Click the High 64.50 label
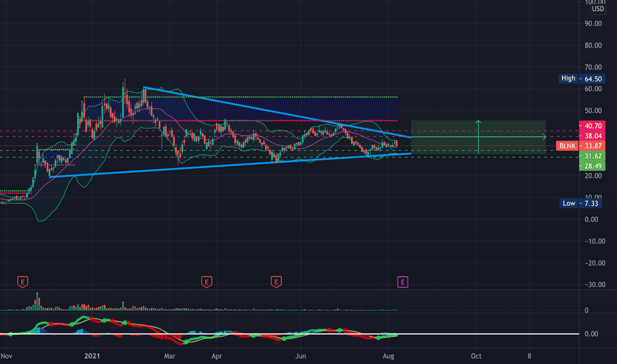The height and width of the screenshot is (364, 617). click(x=581, y=79)
